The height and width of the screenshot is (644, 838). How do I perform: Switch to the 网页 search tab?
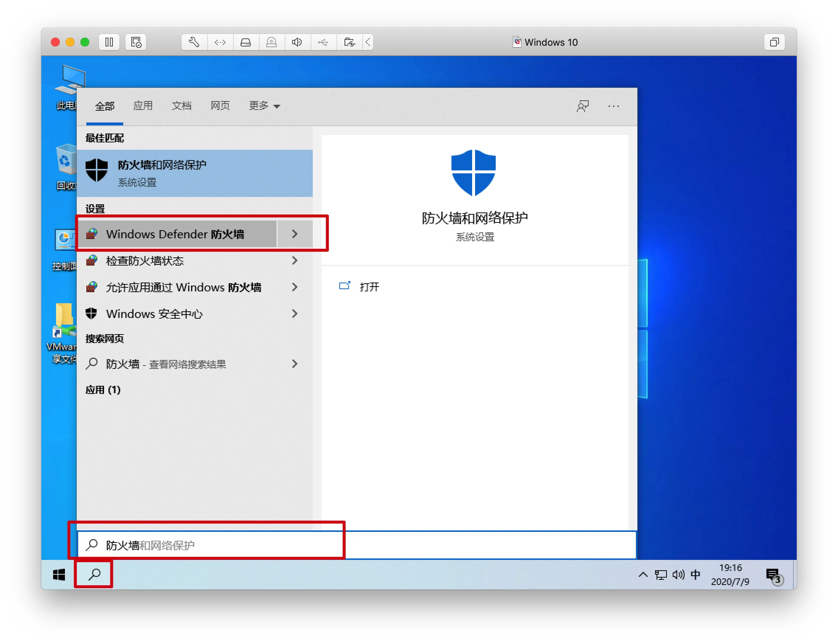[x=220, y=106]
